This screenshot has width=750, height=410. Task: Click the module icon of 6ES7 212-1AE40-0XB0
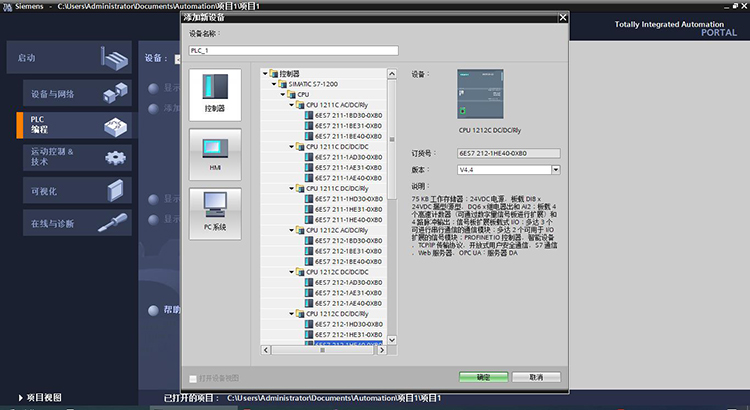[309, 303]
